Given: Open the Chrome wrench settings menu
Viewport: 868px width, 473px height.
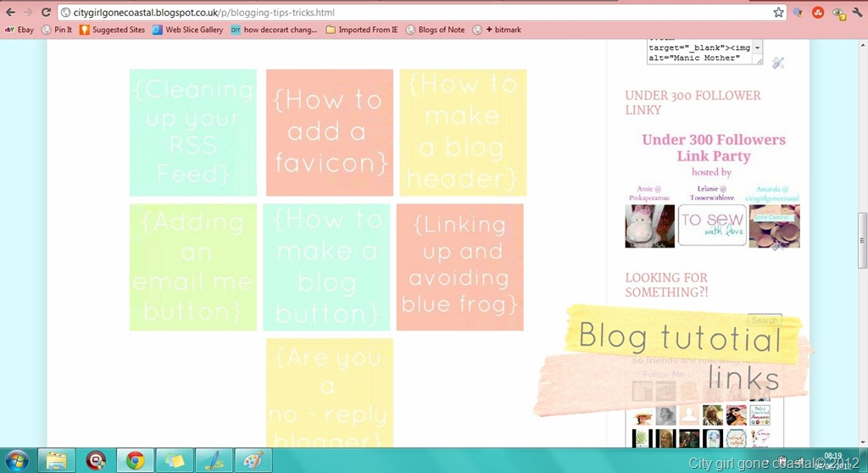Looking at the screenshot, I should point(858,12).
